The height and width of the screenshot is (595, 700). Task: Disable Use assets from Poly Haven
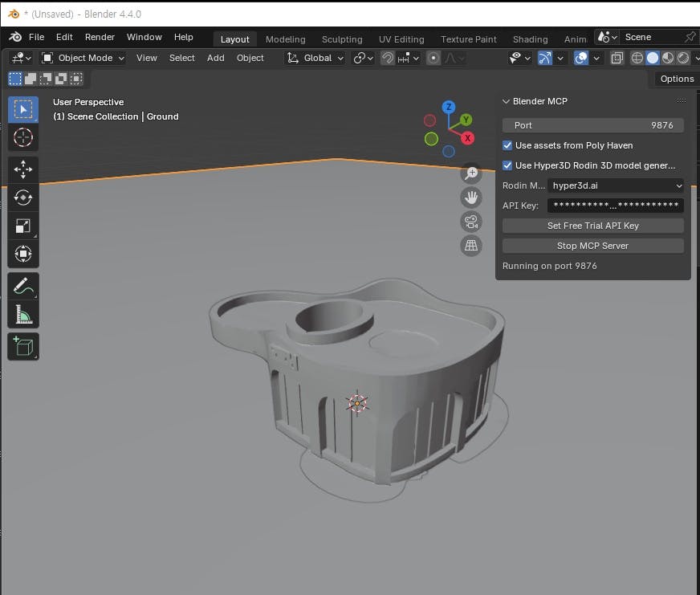507,145
